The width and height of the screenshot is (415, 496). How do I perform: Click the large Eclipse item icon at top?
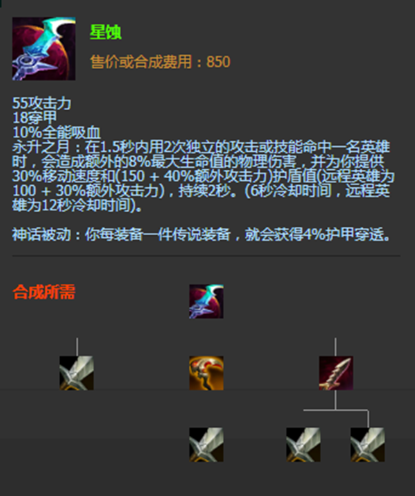(44, 49)
